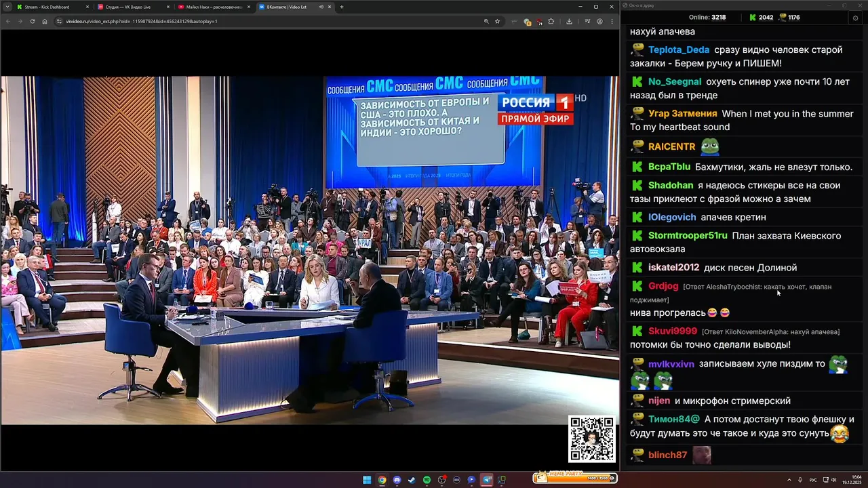Open Chrome from the taskbar
868x488 pixels.
point(382,480)
